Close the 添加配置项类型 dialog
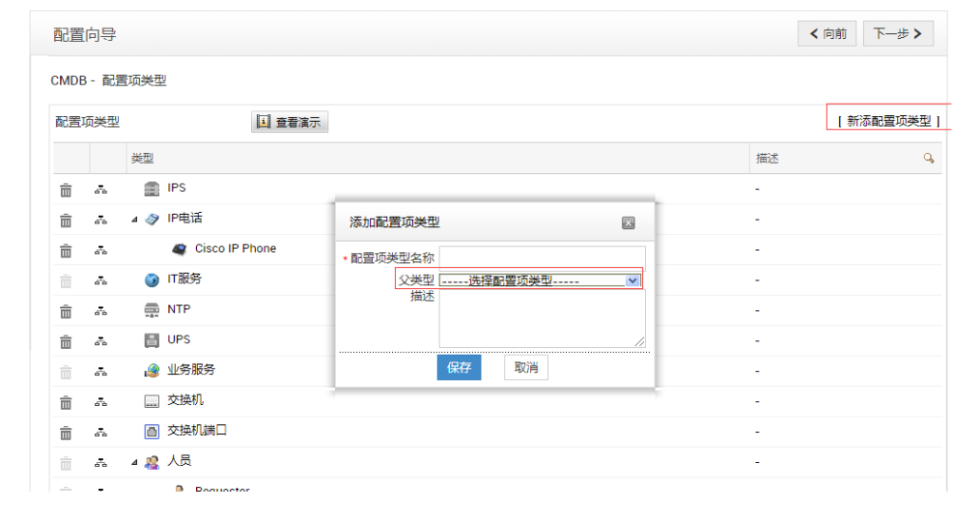The width and height of the screenshot is (980, 522). coord(628,222)
